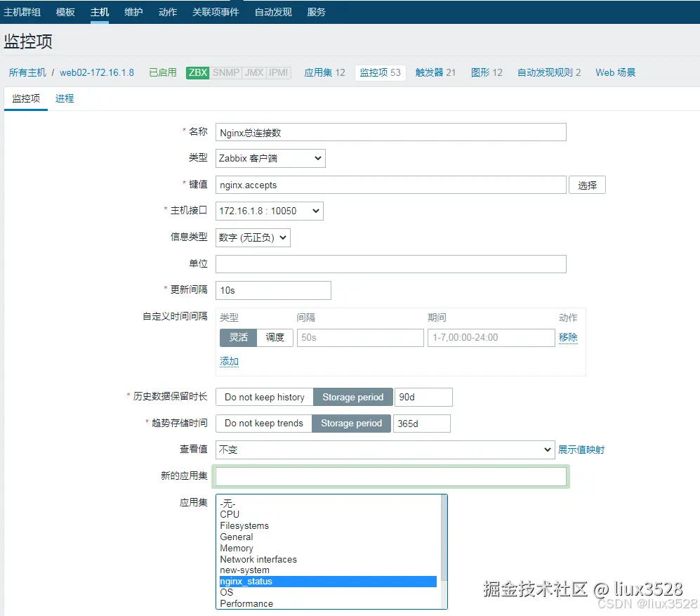Open 自动发现规则 2 link
The height and width of the screenshot is (616, 700).
(549, 72)
